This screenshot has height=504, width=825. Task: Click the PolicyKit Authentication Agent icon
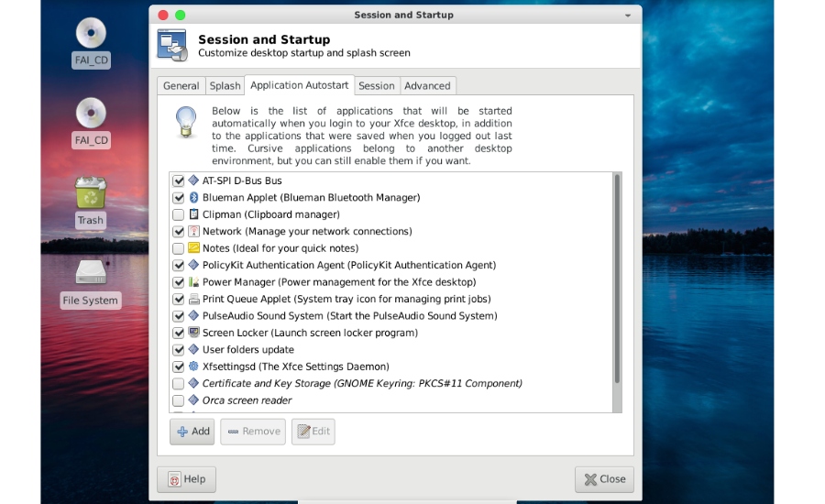coord(193,265)
